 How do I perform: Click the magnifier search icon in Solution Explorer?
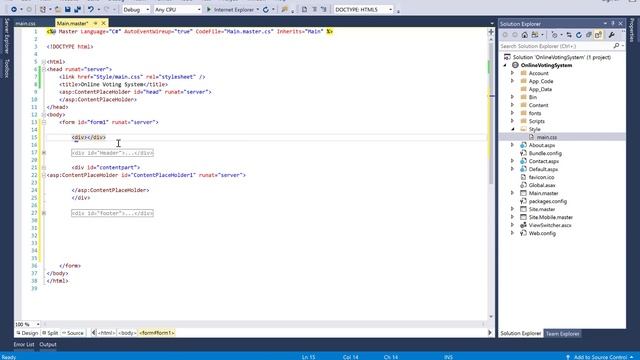pyautogui.click(x=616, y=46)
